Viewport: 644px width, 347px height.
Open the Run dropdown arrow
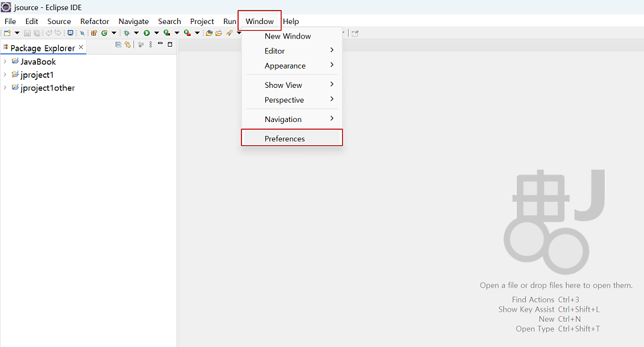click(x=157, y=33)
